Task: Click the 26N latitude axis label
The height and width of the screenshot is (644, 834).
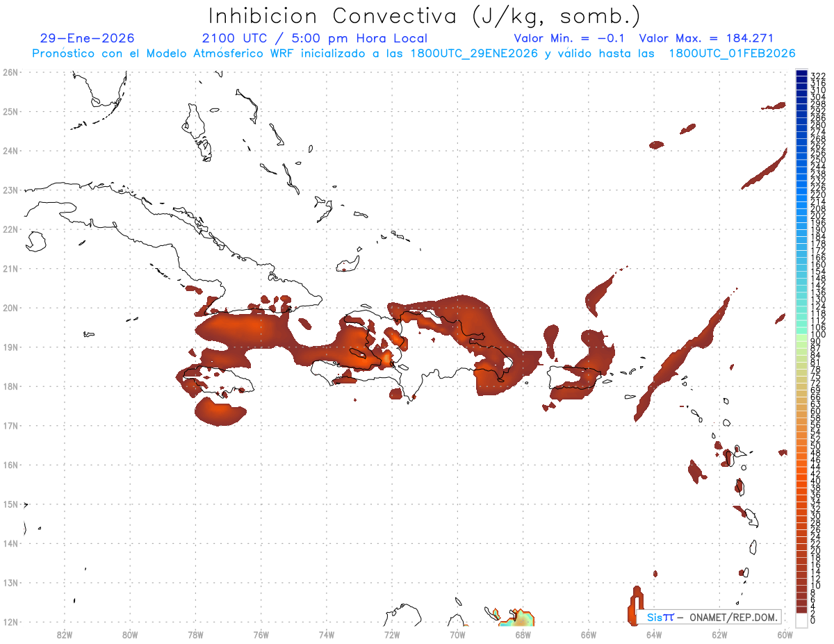Action: tap(10, 72)
